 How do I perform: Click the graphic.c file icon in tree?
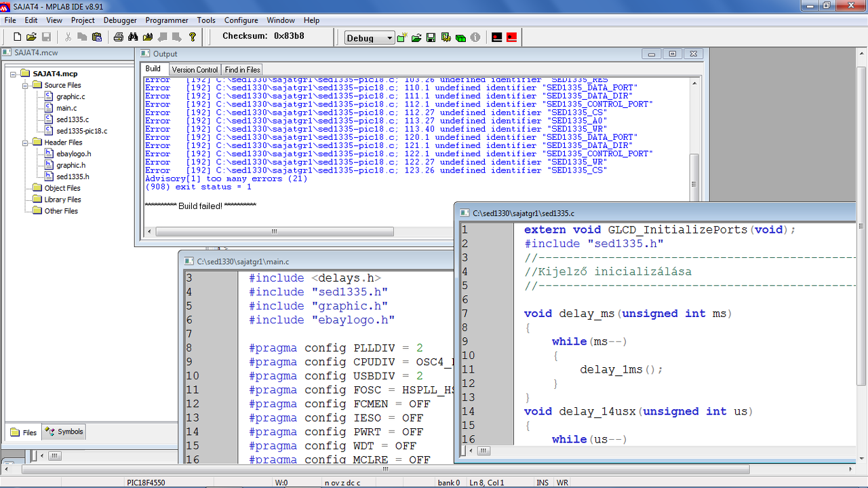point(49,96)
